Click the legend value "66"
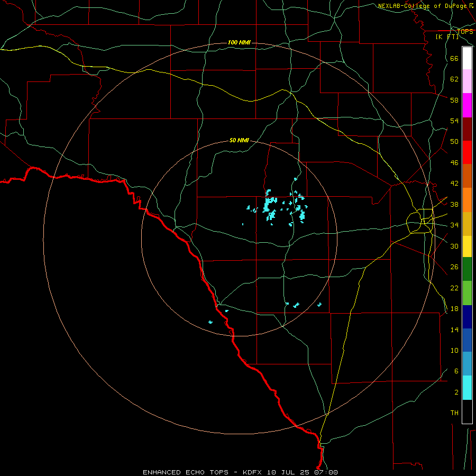 (454, 59)
